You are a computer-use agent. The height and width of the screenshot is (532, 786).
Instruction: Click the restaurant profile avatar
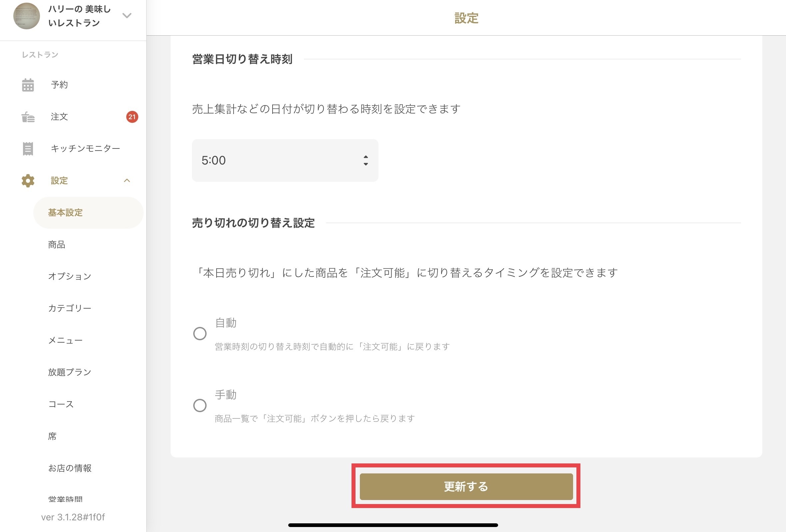(x=26, y=16)
